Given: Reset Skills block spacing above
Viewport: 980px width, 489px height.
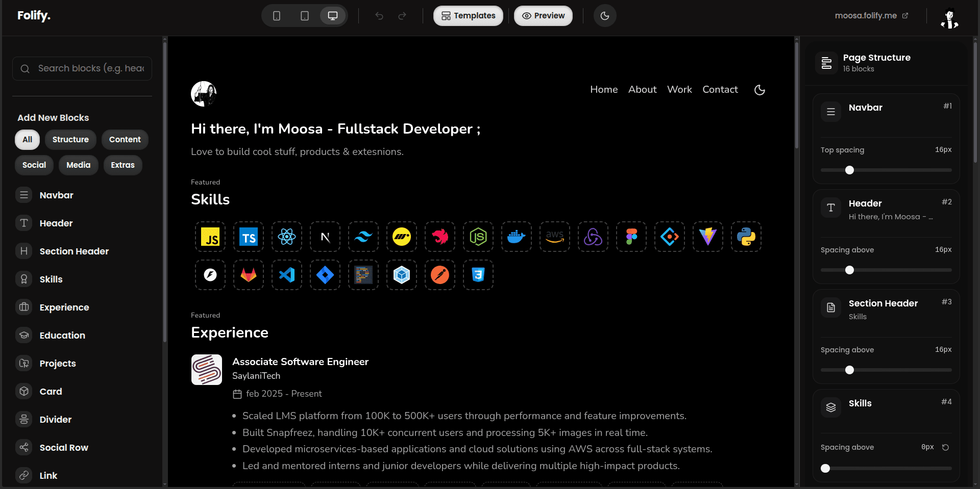Looking at the screenshot, I should [945, 447].
